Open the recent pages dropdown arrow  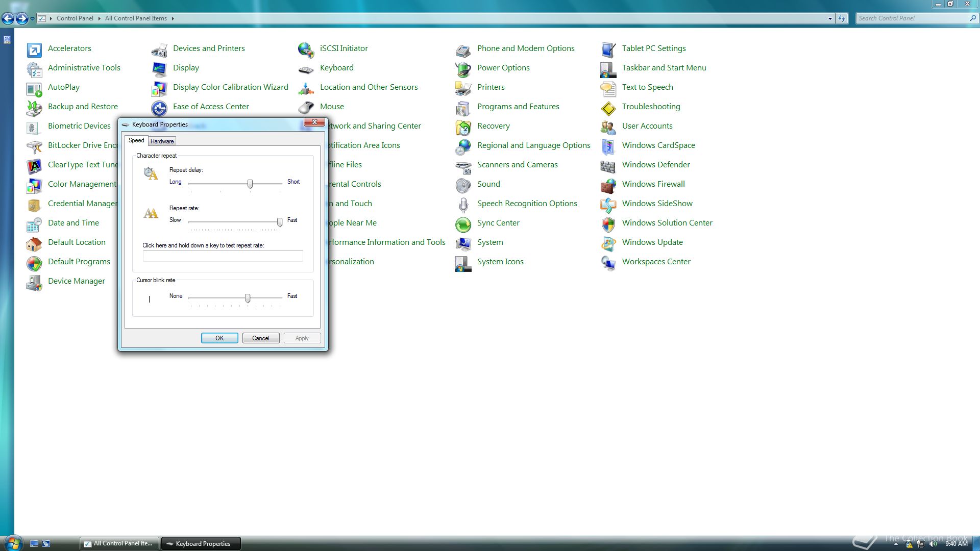click(32, 19)
